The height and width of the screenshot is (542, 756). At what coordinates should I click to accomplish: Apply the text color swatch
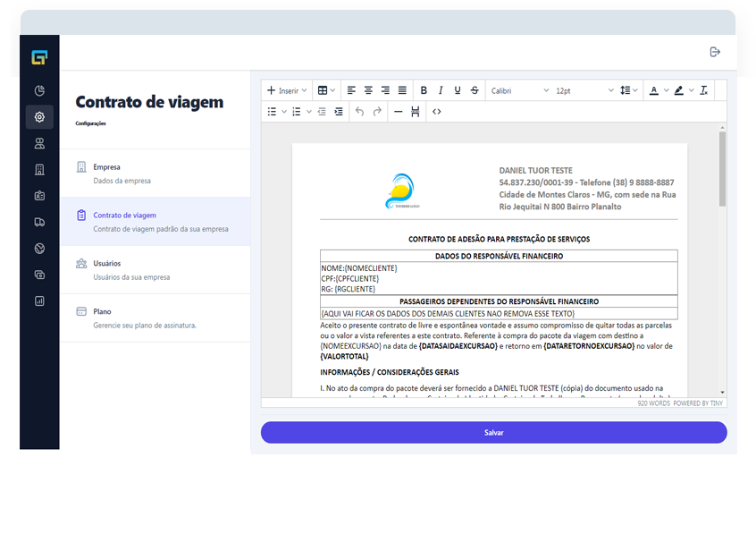tap(653, 90)
